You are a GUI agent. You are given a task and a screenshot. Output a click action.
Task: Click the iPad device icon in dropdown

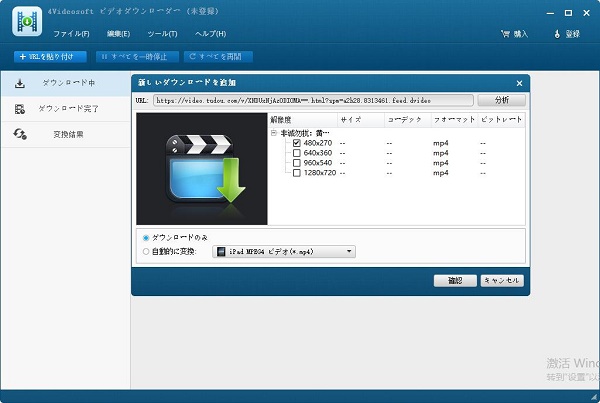click(221, 251)
